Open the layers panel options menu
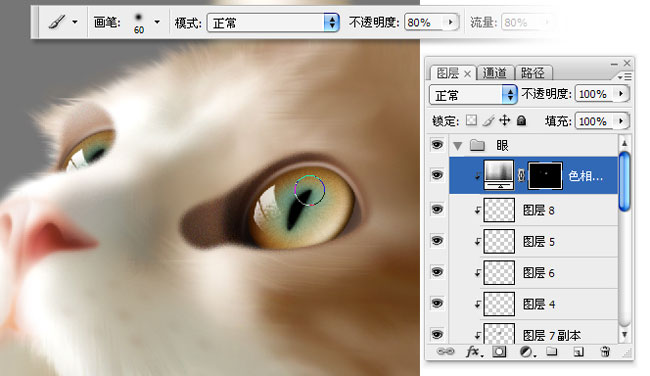Screen dimensions: 650x376 coord(624,77)
